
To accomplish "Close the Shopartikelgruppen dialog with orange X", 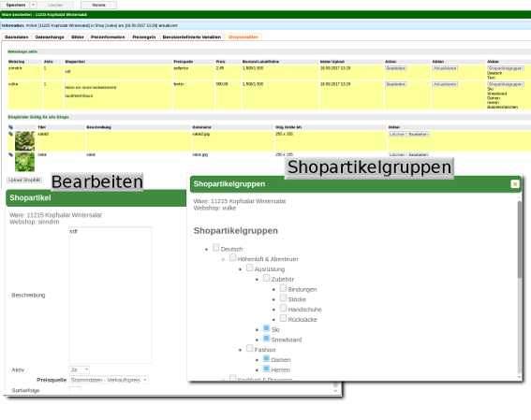I will click(515, 184).
